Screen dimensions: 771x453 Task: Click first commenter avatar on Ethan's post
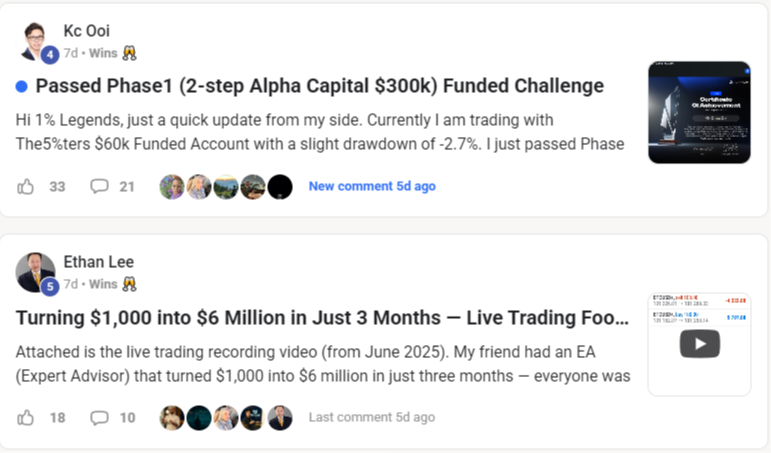(172, 417)
